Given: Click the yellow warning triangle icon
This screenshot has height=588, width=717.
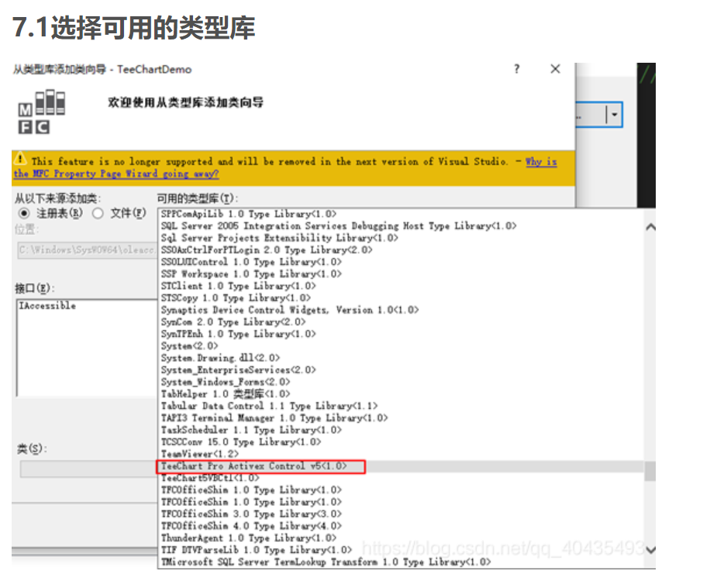Looking at the screenshot, I should tap(20, 159).
